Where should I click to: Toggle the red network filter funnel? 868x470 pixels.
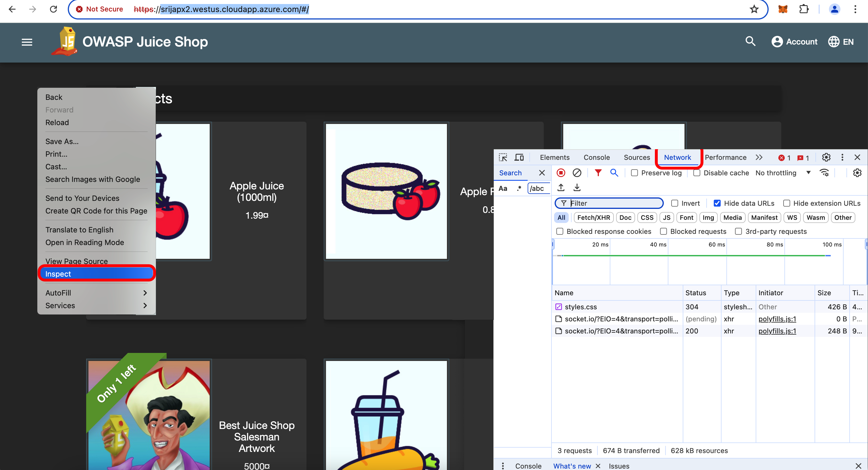(598, 173)
